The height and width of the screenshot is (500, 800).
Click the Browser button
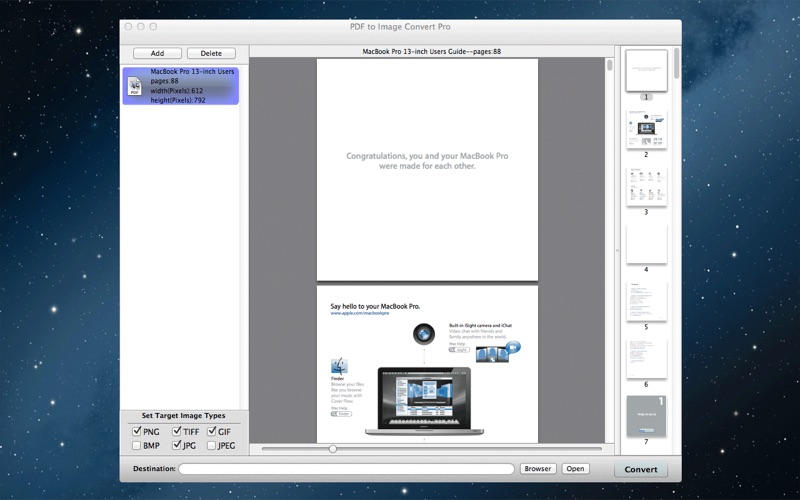(538, 468)
